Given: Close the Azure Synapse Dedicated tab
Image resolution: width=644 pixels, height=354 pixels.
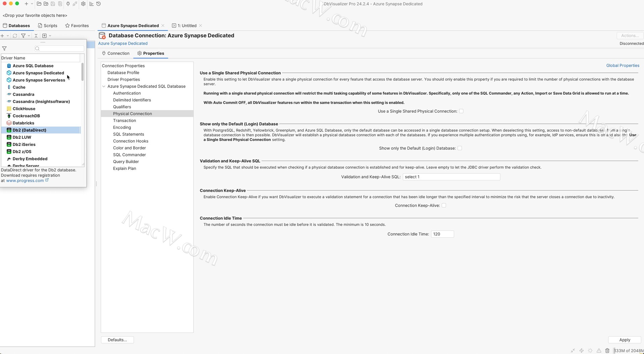Looking at the screenshot, I should click(163, 26).
